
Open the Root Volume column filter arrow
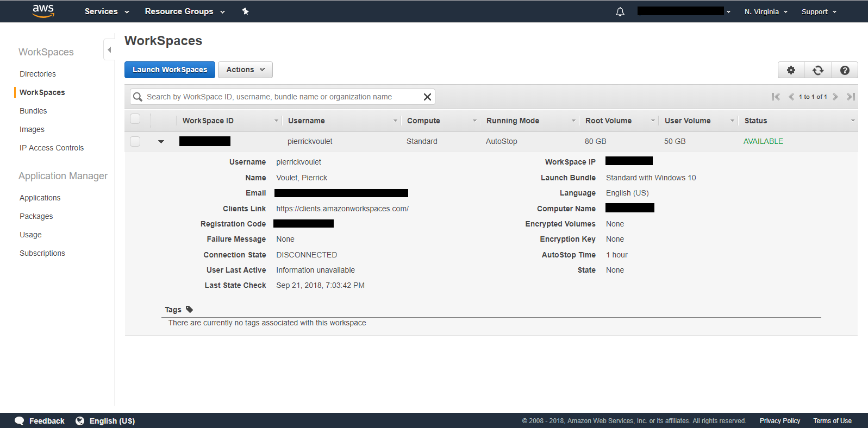tap(653, 121)
